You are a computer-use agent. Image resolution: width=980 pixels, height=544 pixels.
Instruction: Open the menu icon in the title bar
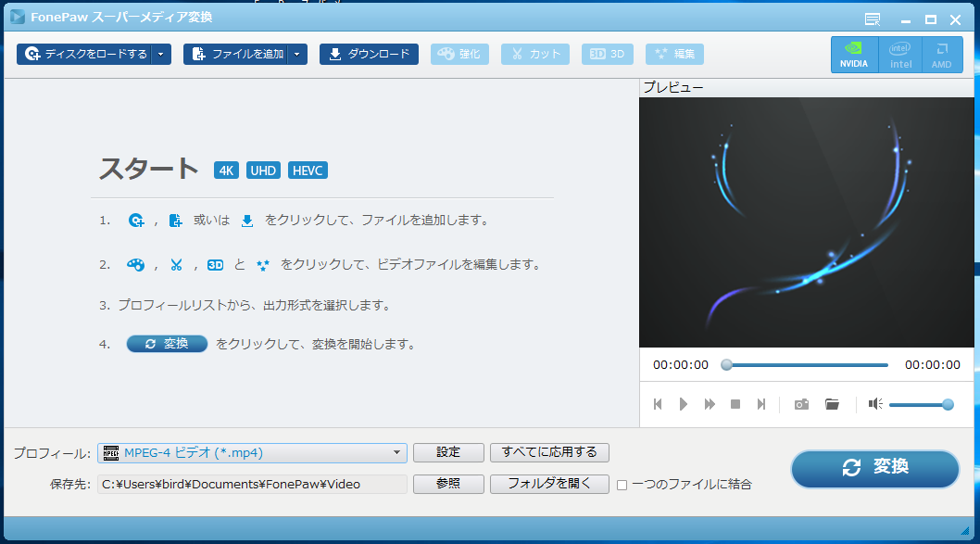click(873, 20)
